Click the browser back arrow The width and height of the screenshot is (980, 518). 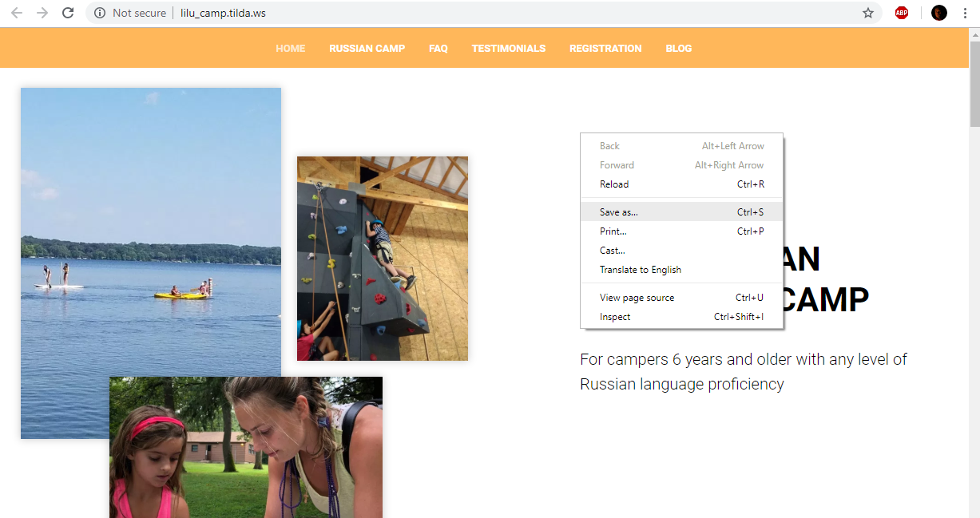17,13
